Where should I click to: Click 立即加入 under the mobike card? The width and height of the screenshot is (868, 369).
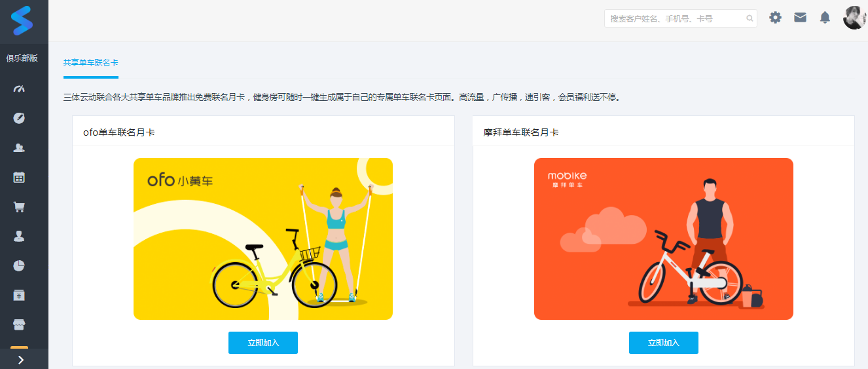pyautogui.click(x=664, y=343)
